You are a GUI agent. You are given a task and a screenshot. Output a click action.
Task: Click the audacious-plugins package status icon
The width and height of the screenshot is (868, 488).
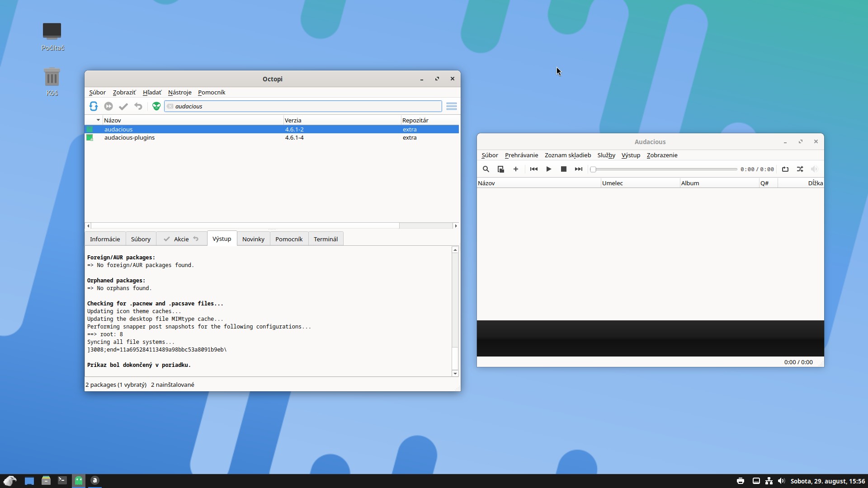(90, 138)
